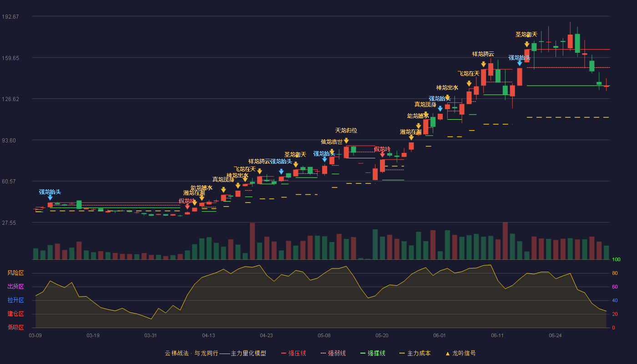Click the 出货区 zone label
The image size is (637, 364).
15,287
